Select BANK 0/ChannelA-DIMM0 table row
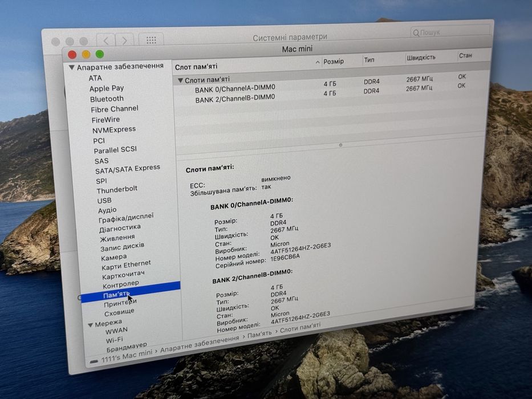Image resolution: width=532 pixels, height=399 pixels. pos(331,84)
